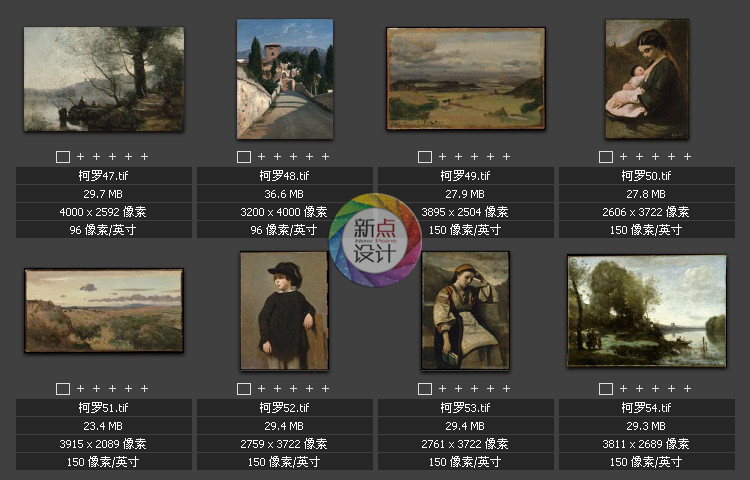The height and width of the screenshot is (480, 750).
Task: Click the 4000 x 2592 像素 dimensions
Action: pyautogui.click(x=103, y=212)
